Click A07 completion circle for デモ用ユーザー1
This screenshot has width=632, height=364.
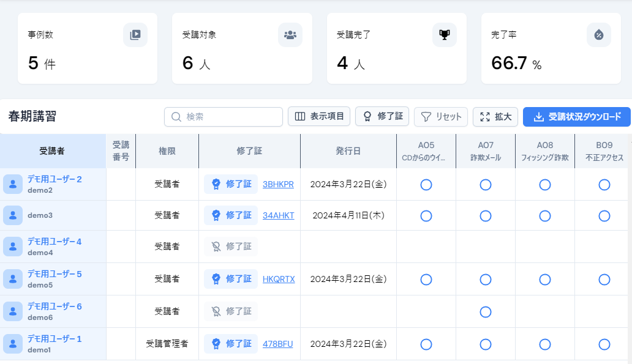[485, 344]
